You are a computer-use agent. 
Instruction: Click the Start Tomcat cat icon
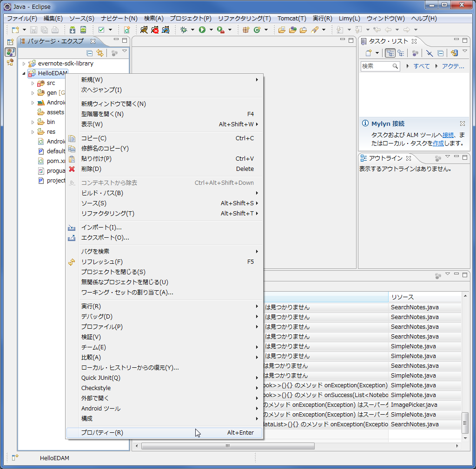point(144,30)
